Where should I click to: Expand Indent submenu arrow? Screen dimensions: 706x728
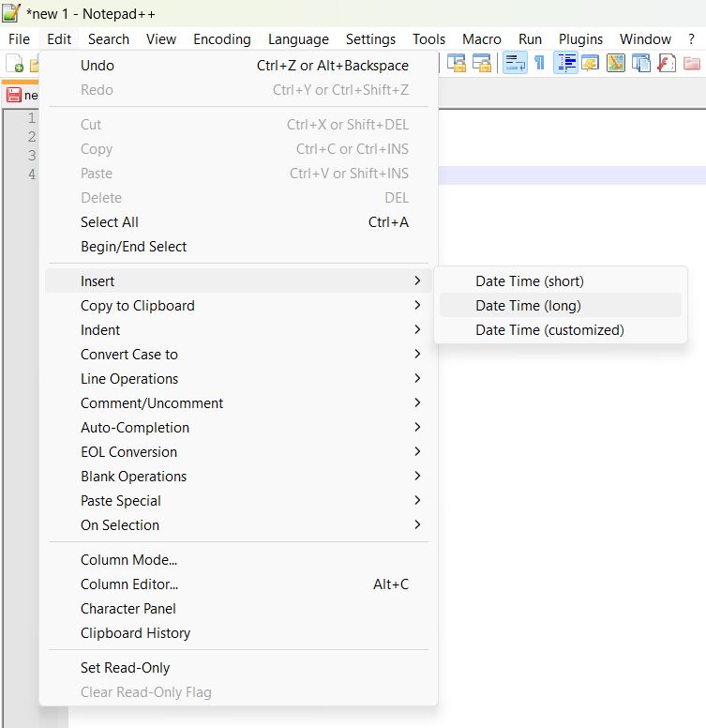tap(417, 329)
